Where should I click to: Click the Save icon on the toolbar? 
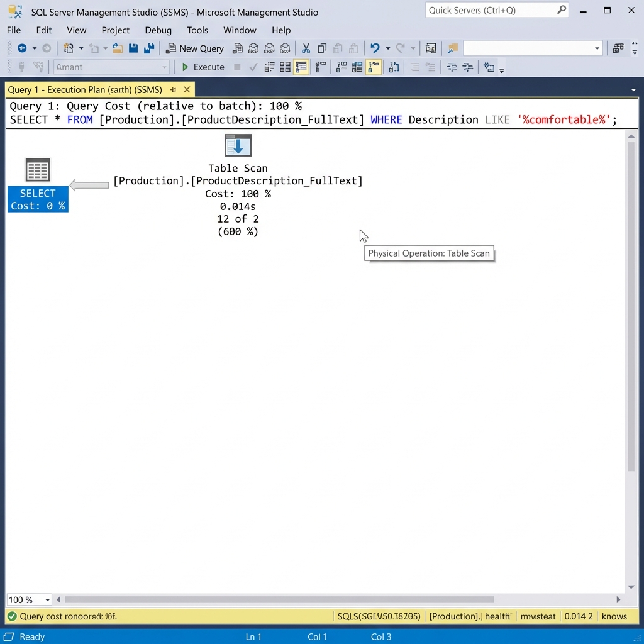pyautogui.click(x=133, y=48)
